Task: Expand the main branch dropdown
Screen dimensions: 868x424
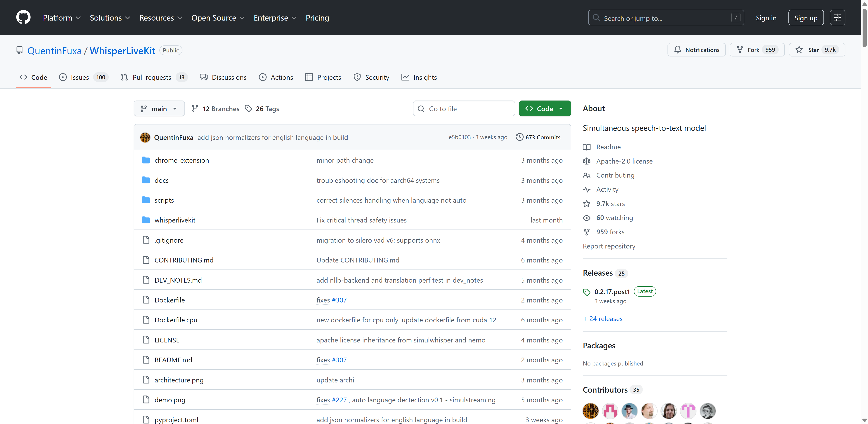Action: pyautogui.click(x=159, y=108)
